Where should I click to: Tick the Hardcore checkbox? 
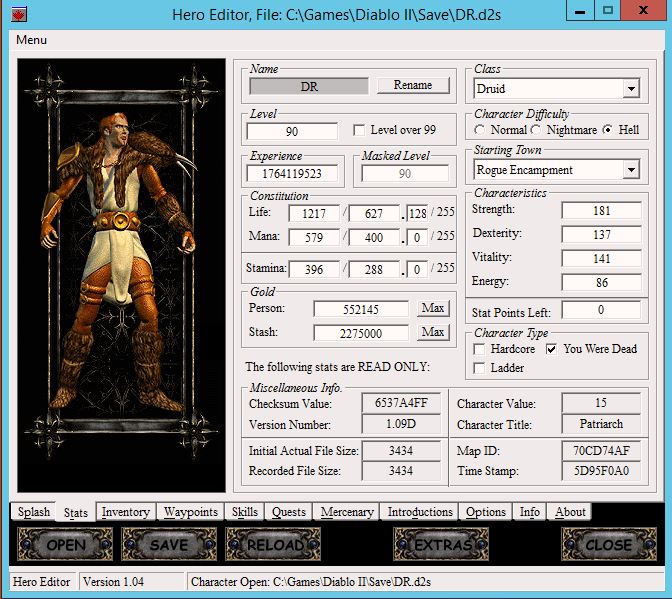pos(479,349)
